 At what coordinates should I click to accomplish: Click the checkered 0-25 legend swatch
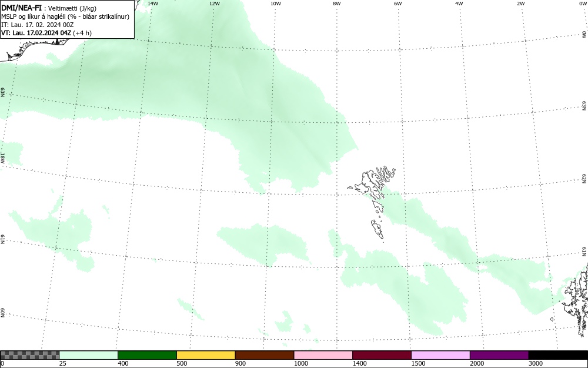tap(29, 355)
